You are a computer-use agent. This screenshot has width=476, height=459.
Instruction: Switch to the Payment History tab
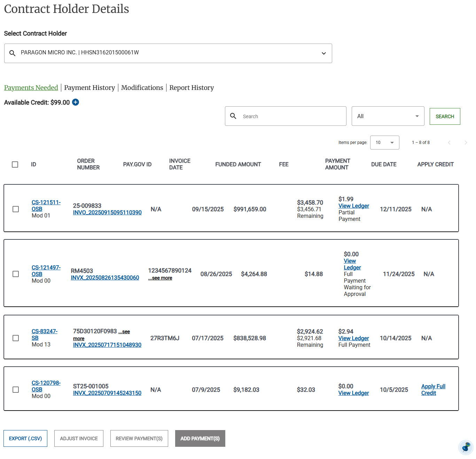coord(89,87)
